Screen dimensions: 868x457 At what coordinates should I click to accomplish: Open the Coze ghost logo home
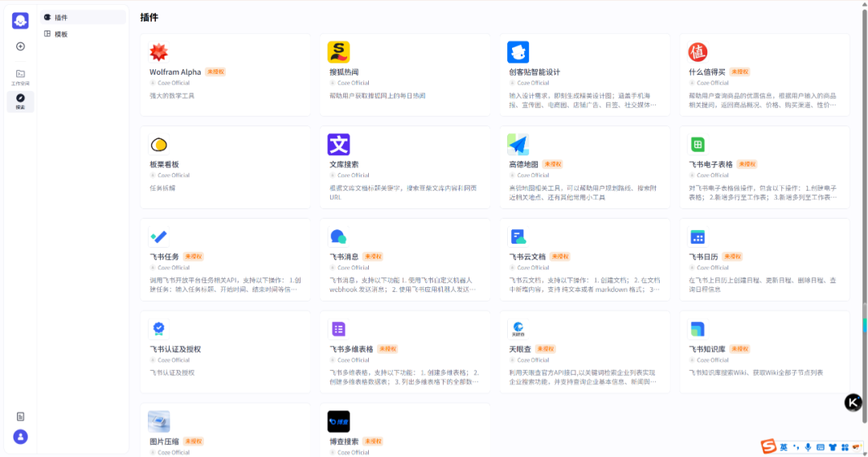(20, 20)
